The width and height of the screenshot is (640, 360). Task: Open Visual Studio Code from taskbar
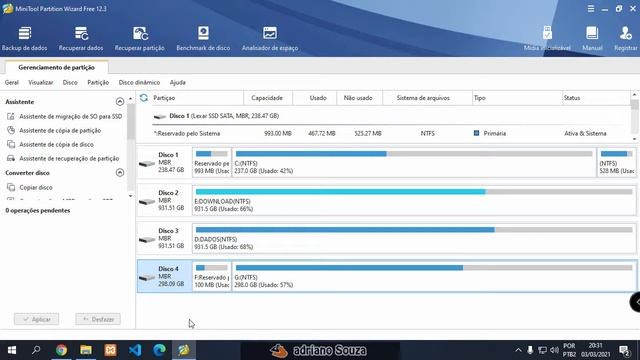pos(135,350)
